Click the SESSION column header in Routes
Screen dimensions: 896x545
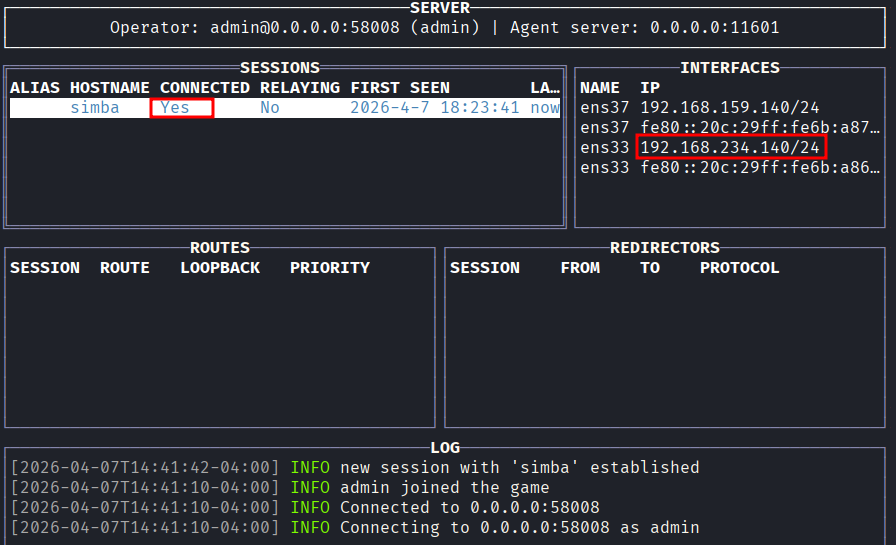45,268
